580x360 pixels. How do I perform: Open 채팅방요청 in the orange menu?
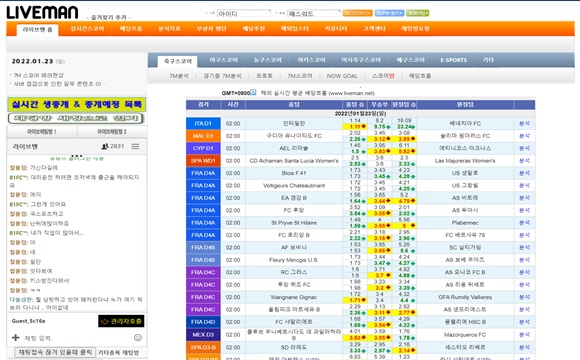pyautogui.click(x=415, y=28)
